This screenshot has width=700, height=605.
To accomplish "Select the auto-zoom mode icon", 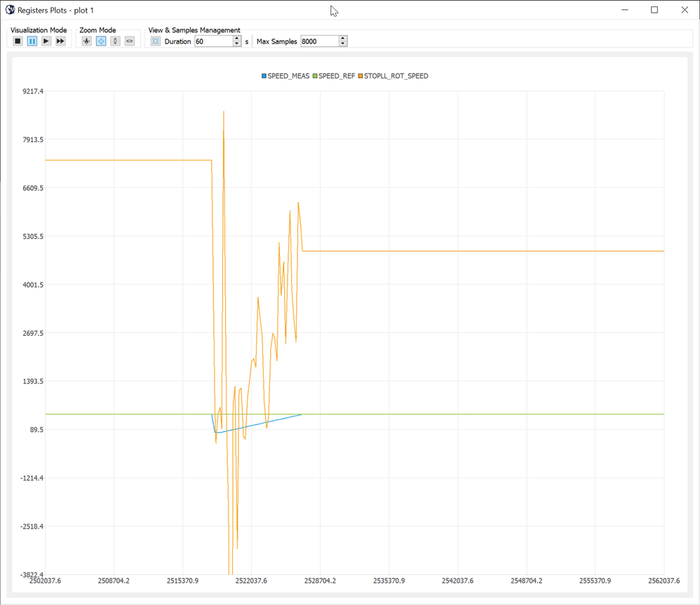I will (86, 41).
